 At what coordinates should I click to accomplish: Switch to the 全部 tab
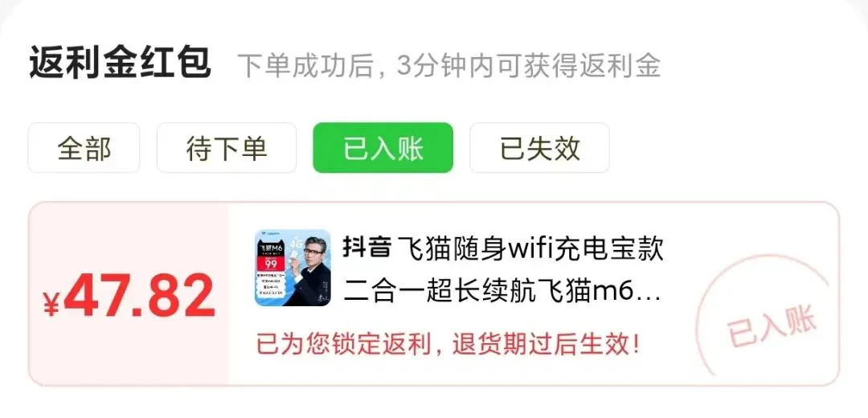tap(84, 148)
